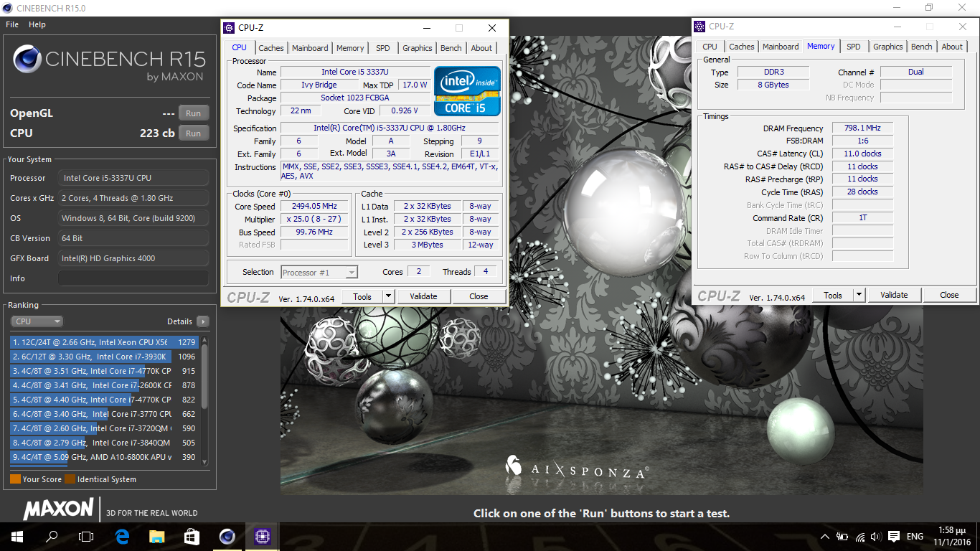Open Graphics tab in left CPU-Z
Image resolution: width=980 pixels, height=551 pixels.
click(418, 48)
